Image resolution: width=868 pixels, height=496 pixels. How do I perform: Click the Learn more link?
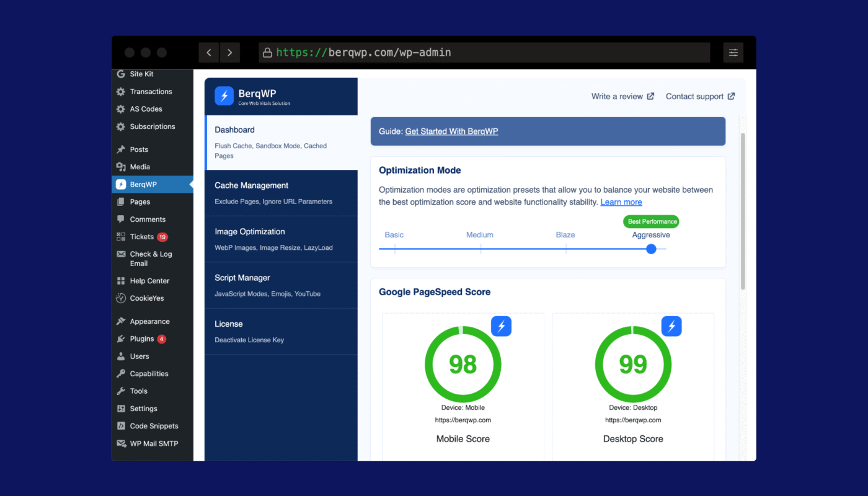621,203
